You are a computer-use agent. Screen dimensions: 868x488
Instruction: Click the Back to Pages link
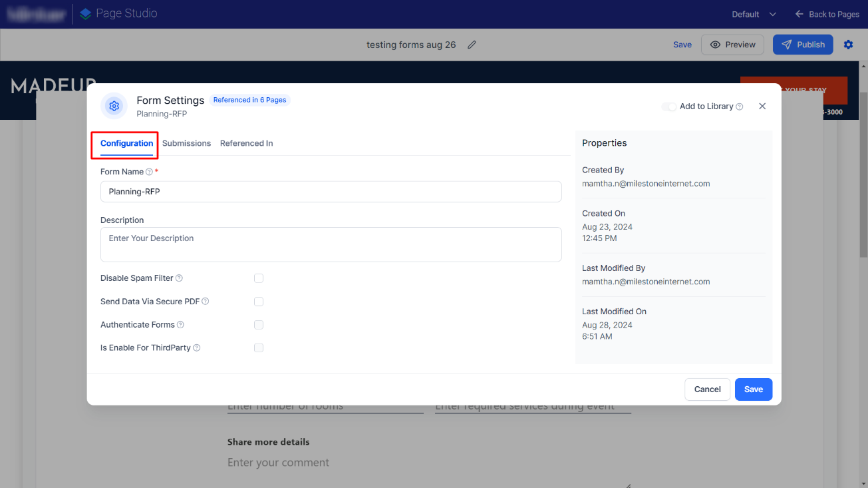(x=827, y=14)
